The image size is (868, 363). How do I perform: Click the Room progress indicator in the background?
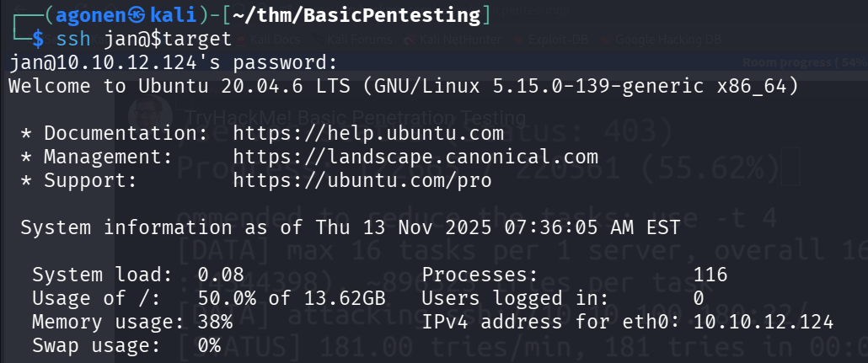coord(803,61)
